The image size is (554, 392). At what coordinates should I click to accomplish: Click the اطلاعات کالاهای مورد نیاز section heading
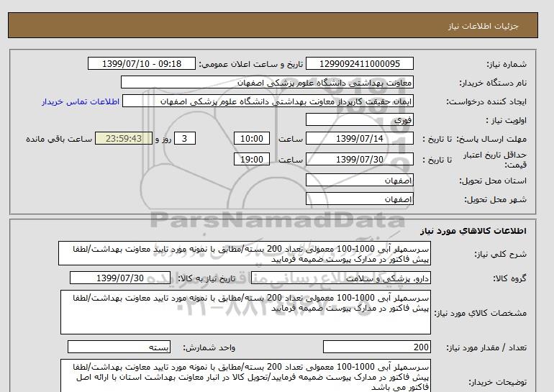473,231
